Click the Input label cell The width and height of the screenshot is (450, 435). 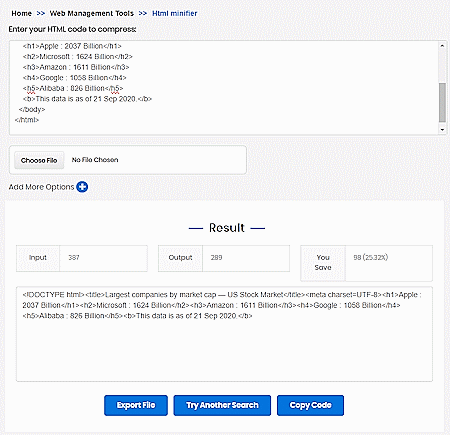38,258
